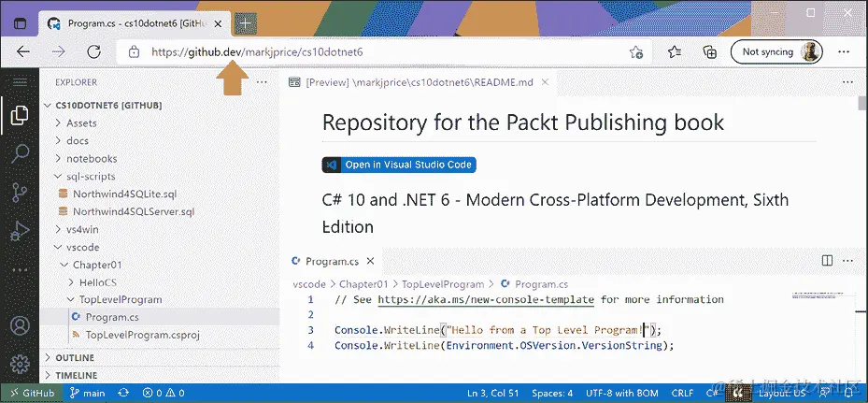Open Explorer views and more actions ellipsis

click(x=262, y=82)
